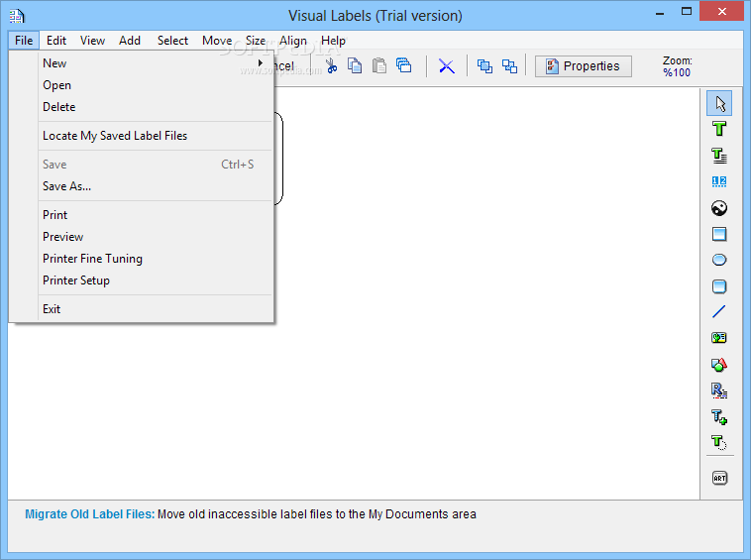Viewport: 751px width, 560px height.
Task: Click the Zoom %100 value
Action: coord(677,72)
